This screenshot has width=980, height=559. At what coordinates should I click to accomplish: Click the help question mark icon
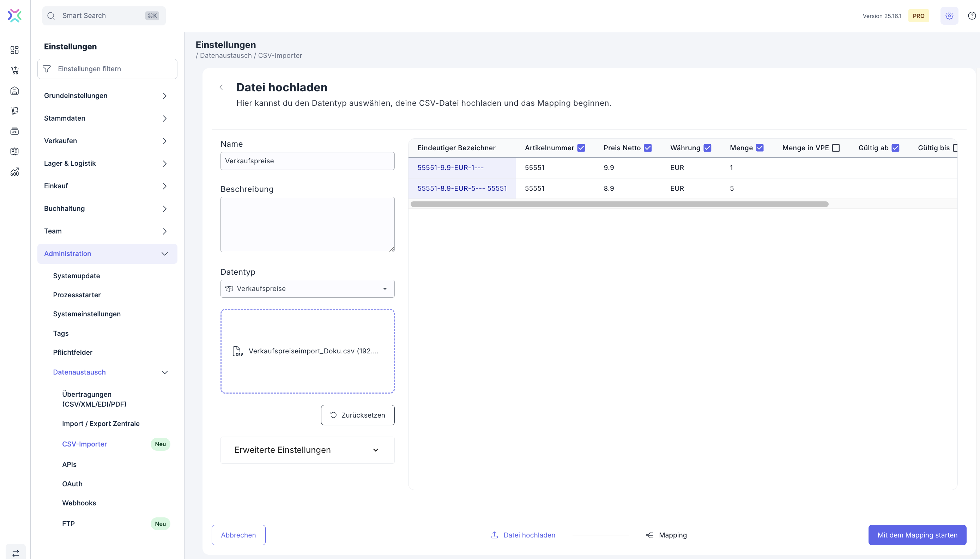click(972, 16)
